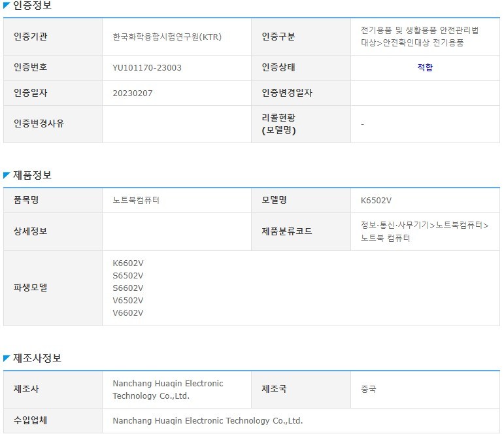Click the 노트북컴퓨터 product name value
The image size is (504, 436).
tap(136, 200)
